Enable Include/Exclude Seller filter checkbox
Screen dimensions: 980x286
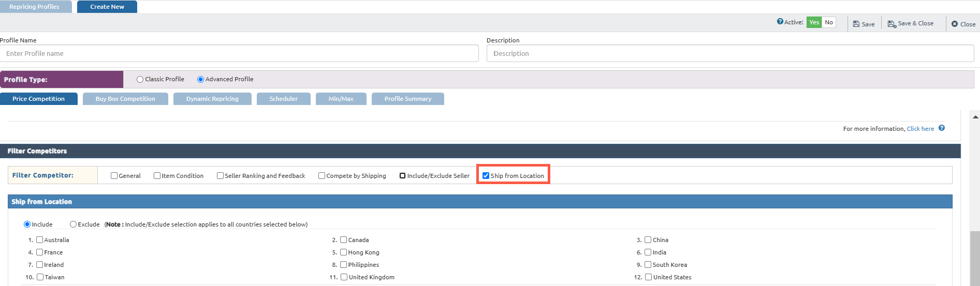click(402, 176)
